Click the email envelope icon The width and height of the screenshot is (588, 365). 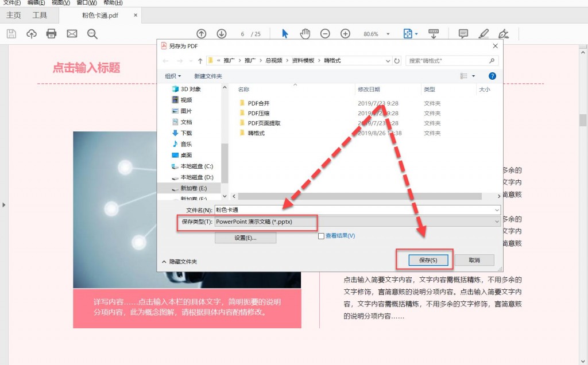pos(72,34)
